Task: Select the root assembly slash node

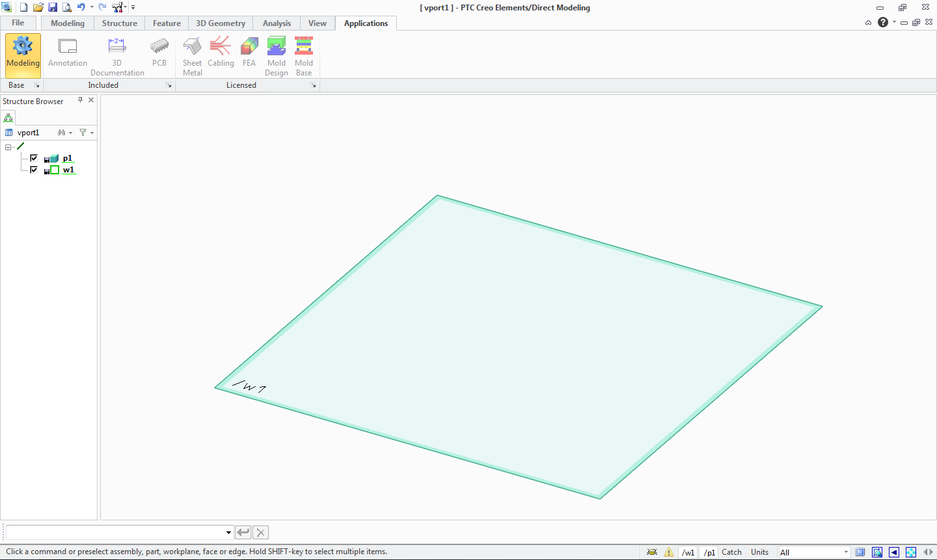Action: tap(21, 146)
